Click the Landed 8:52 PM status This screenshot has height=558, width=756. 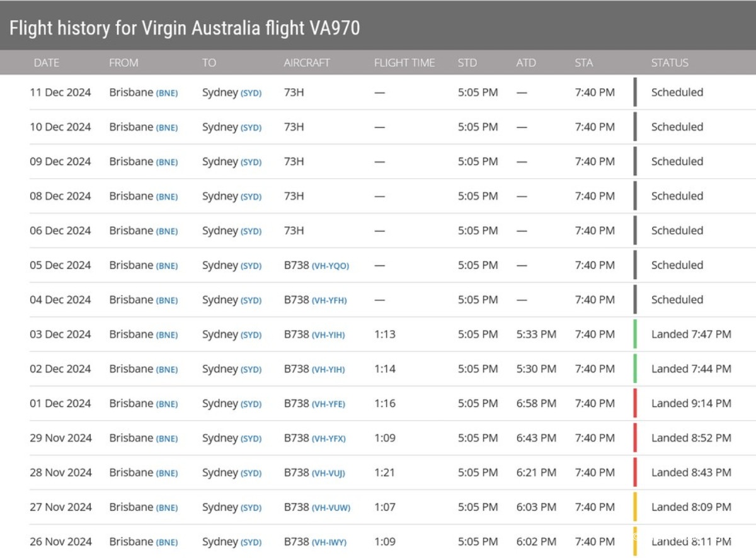[691, 438]
